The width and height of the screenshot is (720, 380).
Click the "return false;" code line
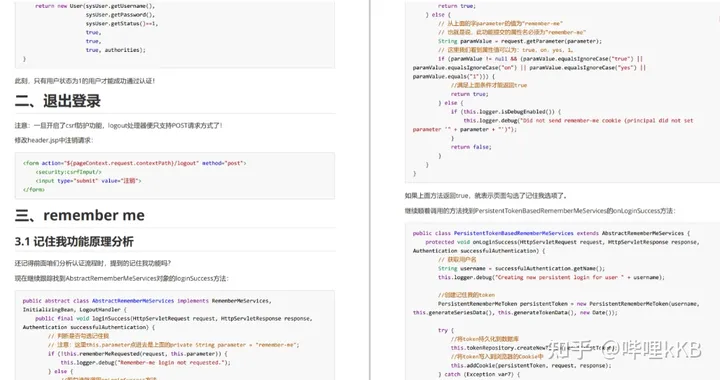coord(471,146)
